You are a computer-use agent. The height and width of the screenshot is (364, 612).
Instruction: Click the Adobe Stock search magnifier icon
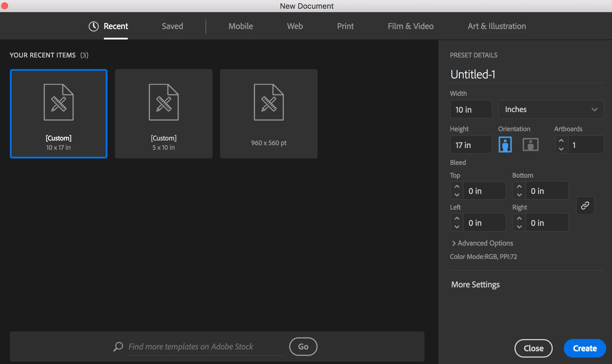point(118,346)
